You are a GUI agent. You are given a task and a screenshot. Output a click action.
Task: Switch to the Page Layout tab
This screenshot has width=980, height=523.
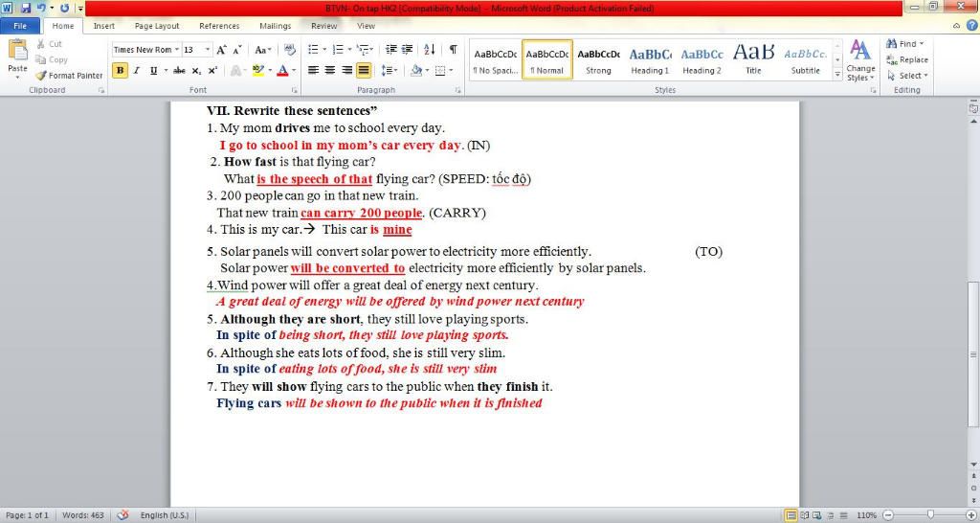coord(157,26)
